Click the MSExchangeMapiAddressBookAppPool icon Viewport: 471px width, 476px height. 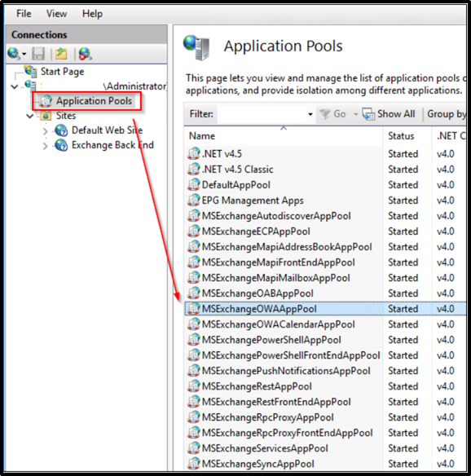point(194,246)
